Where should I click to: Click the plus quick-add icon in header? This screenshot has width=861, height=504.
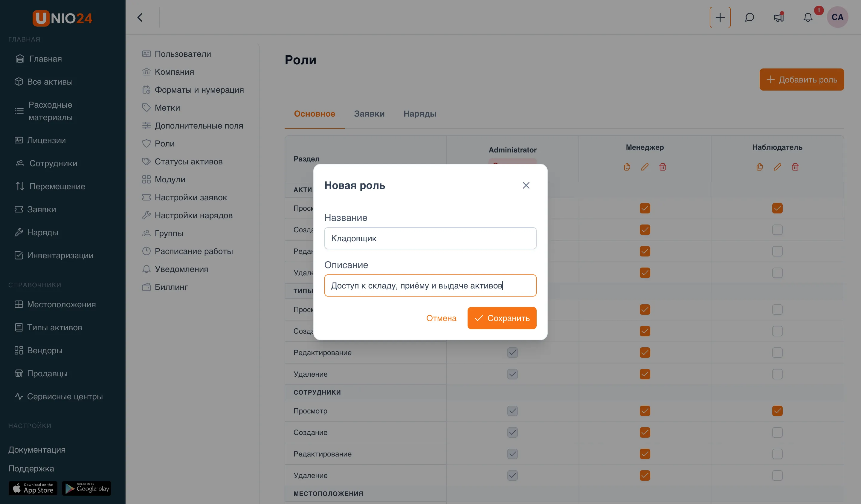(x=720, y=17)
